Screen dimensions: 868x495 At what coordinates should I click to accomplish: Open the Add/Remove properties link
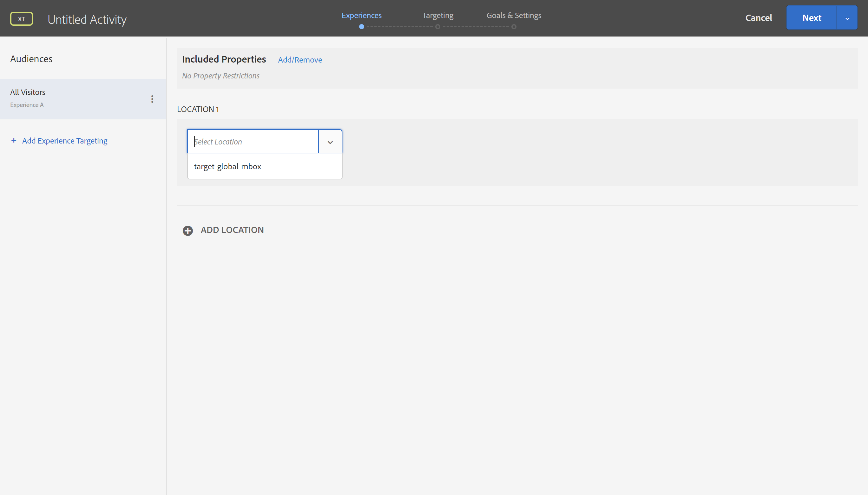pos(300,60)
